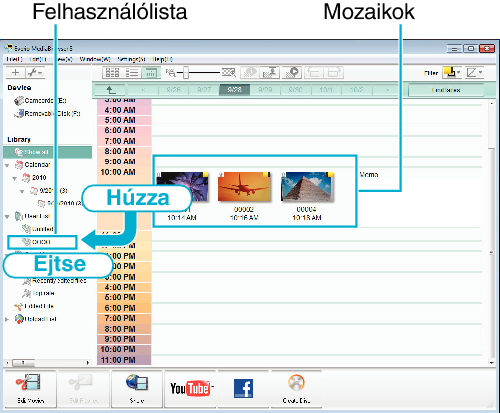
Task: Open the wrench tools dropdown
Action: tap(35, 73)
